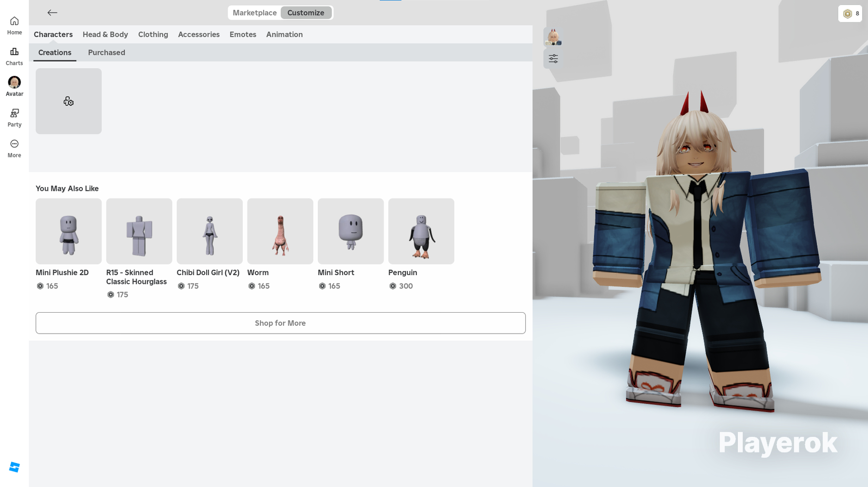Open the Head & Body tab
This screenshot has height=487, width=868.
pos(105,35)
